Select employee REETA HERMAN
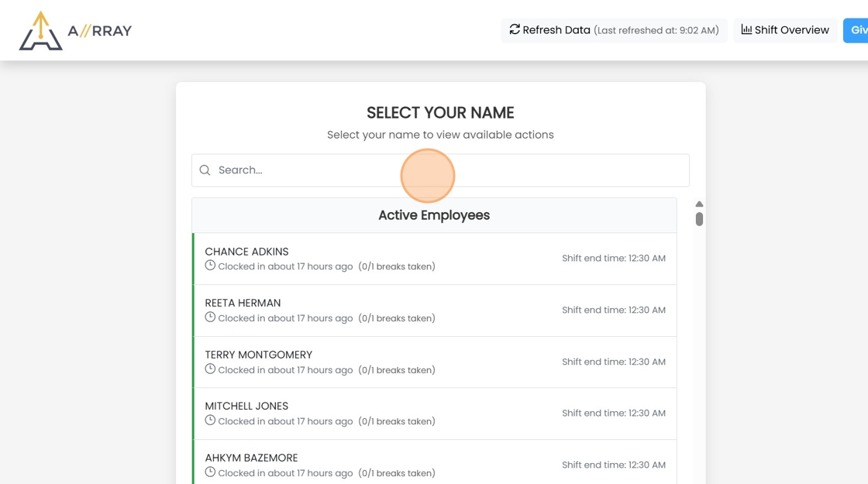This screenshot has width=868, height=484. pyautogui.click(x=435, y=311)
